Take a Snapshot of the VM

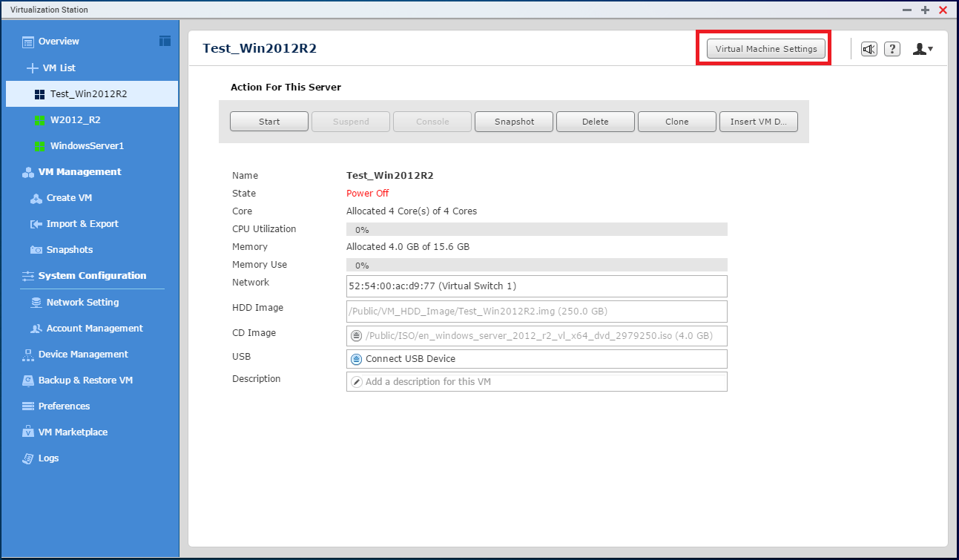(514, 122)
